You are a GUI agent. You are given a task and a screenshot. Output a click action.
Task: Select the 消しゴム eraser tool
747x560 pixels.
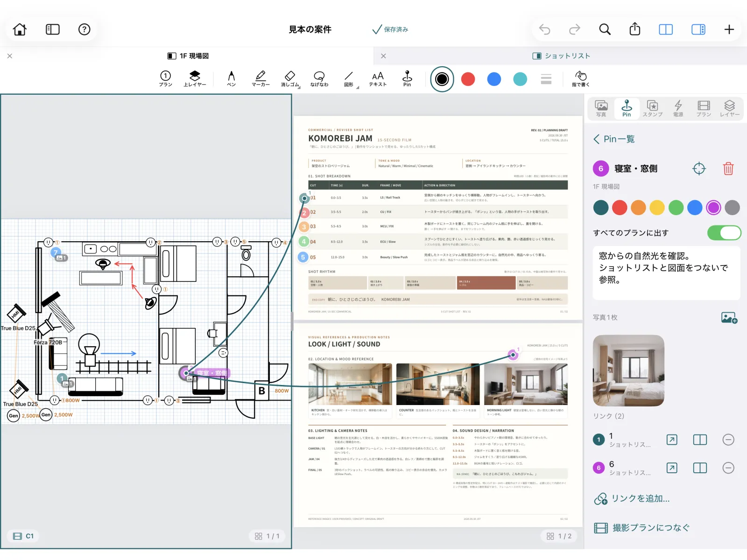[290, 78]
